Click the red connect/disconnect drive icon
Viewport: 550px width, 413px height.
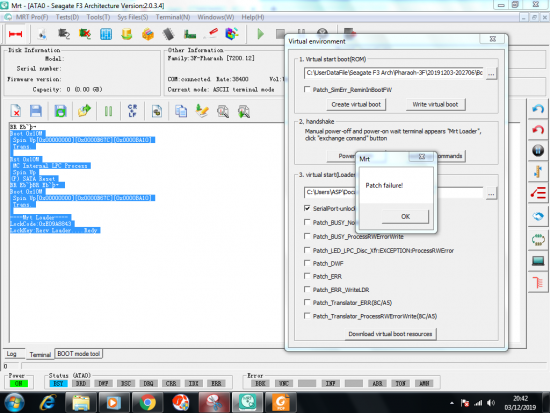point(15,34)
